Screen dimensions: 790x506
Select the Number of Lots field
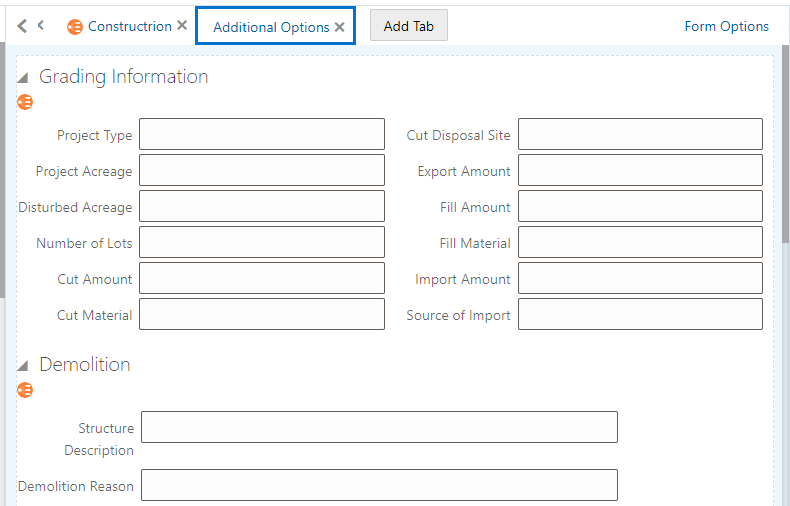coord(262,242)
